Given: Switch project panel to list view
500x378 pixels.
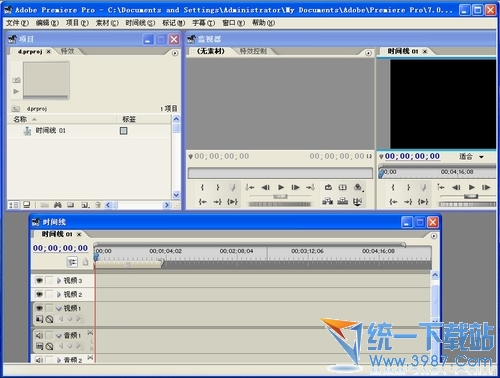Looking at the screenshot, I should (14, 205).
